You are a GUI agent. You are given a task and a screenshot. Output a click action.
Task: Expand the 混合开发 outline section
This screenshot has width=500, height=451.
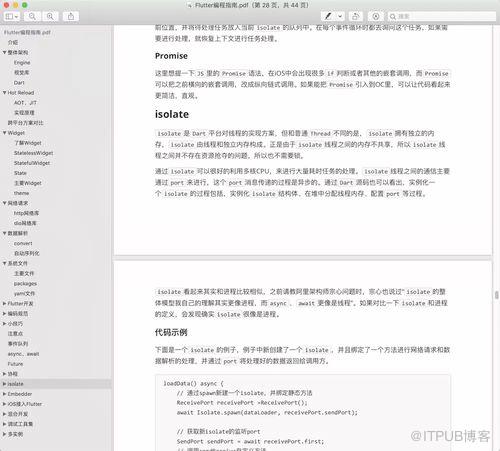[x=5, y=414]
